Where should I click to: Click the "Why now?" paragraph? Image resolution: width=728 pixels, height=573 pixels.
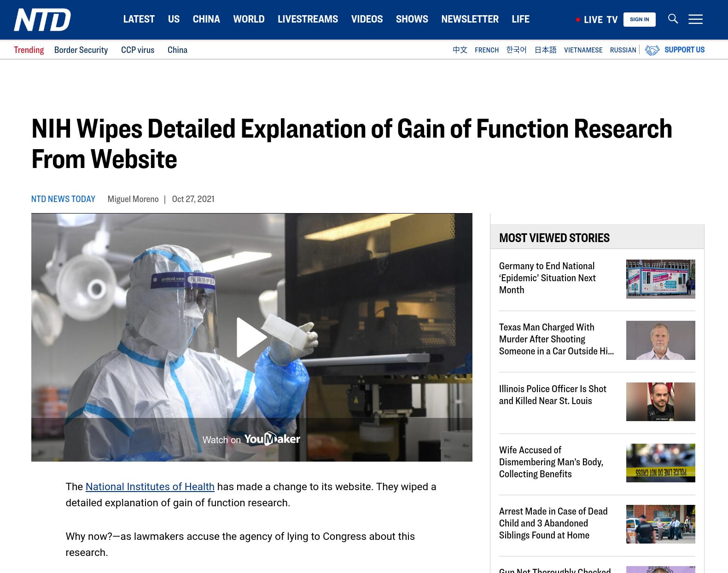point(240,544)
